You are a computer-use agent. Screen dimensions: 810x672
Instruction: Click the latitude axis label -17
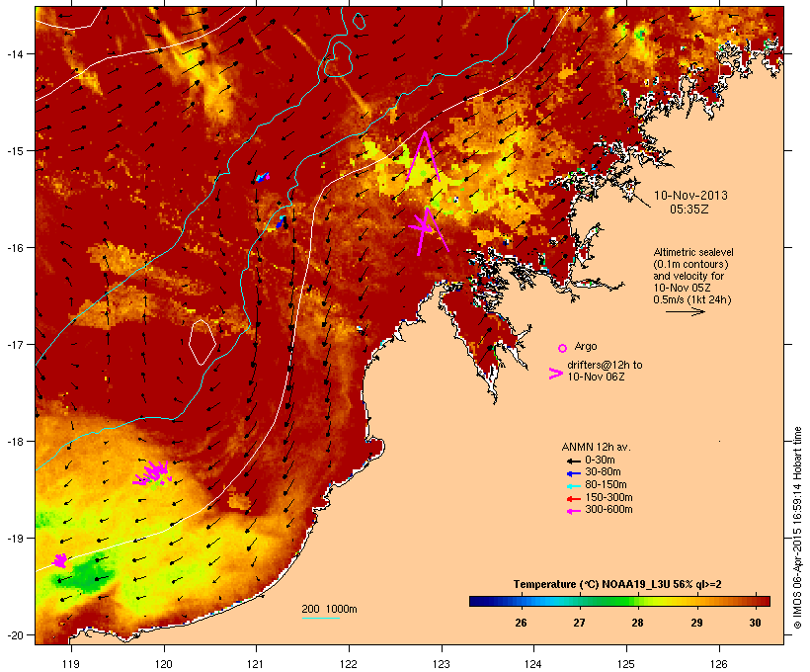click(x=14, y=345)
